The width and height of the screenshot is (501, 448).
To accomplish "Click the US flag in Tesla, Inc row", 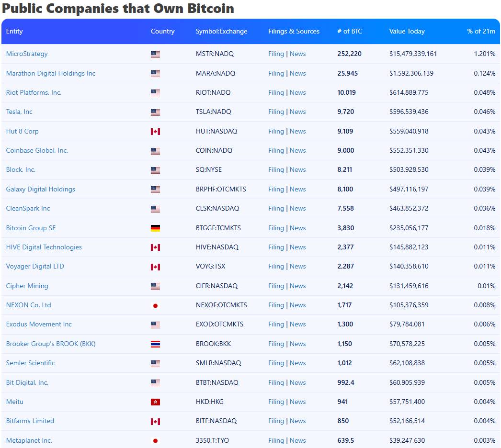I will tap(155, 112).
